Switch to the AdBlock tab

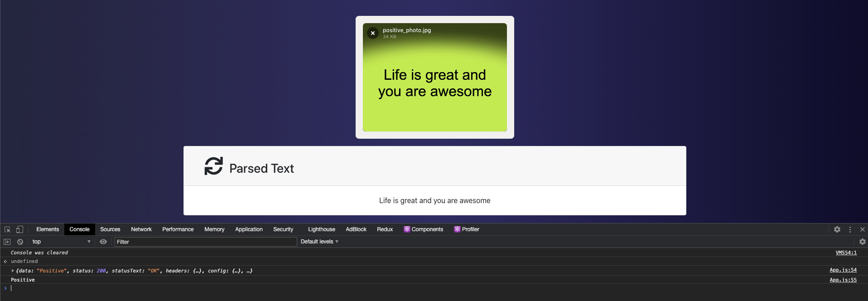tap(356, 229)
